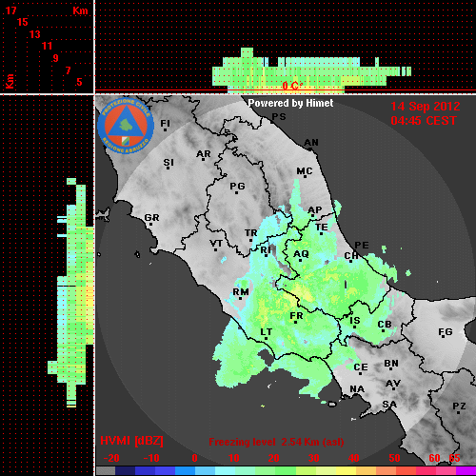Click the 20 value on dBZ scale
This screenshot has height=476, width=476.
(x=273, y=458)
